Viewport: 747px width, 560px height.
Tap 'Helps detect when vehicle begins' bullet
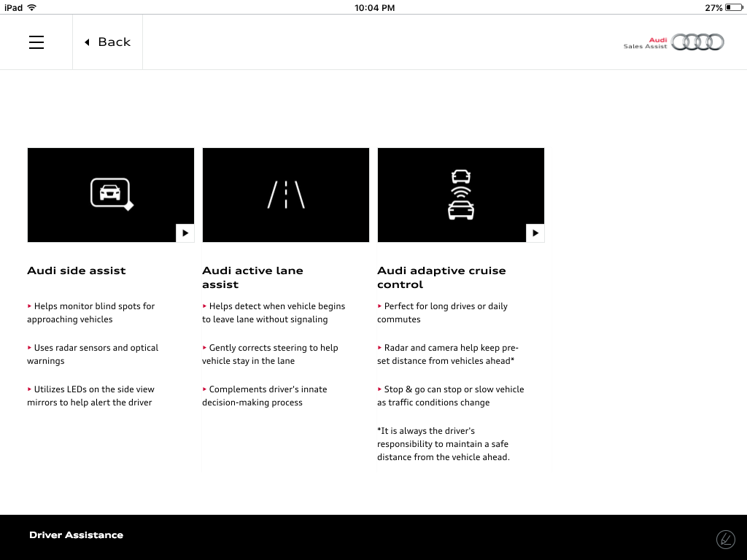[274, 312]
